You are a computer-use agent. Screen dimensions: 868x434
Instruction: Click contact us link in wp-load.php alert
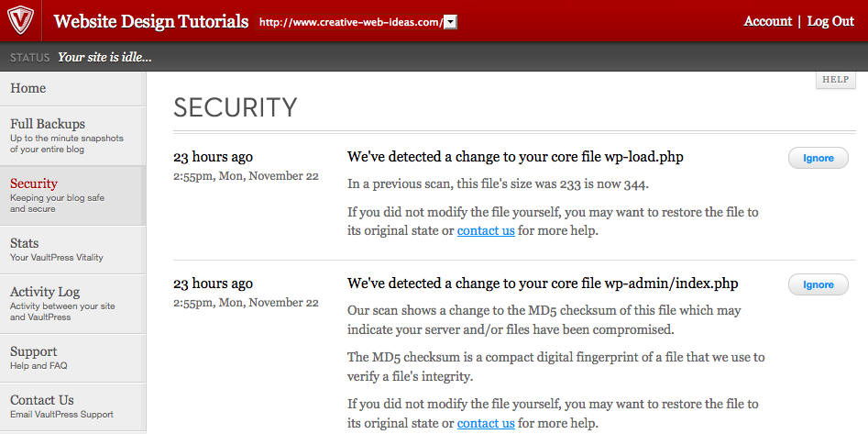tap(486, 230)
